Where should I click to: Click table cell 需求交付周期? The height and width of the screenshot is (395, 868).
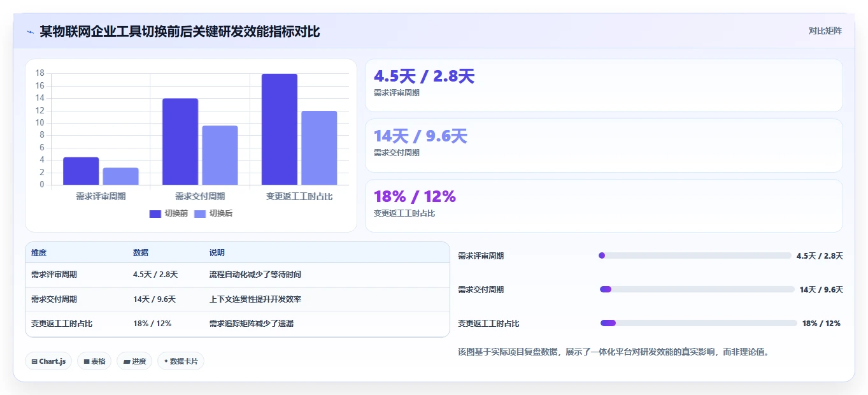(x=54, y=299)
